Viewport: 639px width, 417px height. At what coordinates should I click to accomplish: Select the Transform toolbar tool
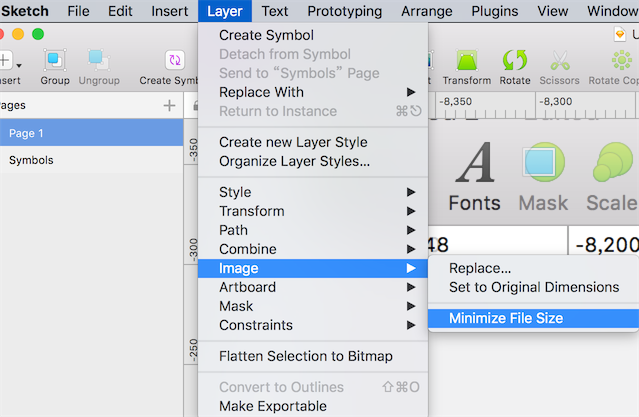pos(467,61)
